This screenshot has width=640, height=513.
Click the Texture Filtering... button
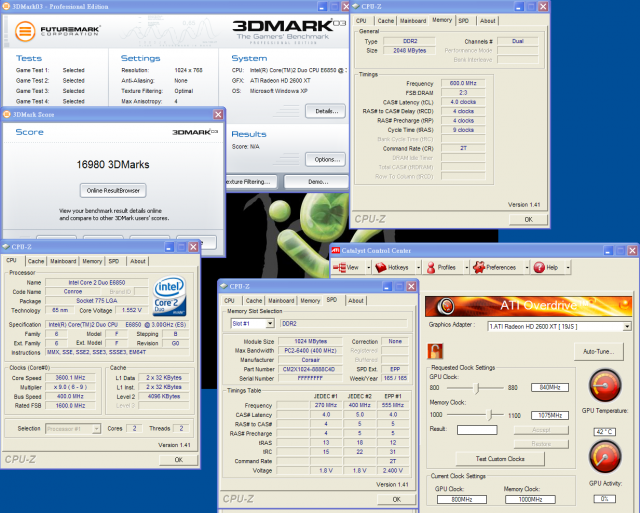click(x=251, y=182)
